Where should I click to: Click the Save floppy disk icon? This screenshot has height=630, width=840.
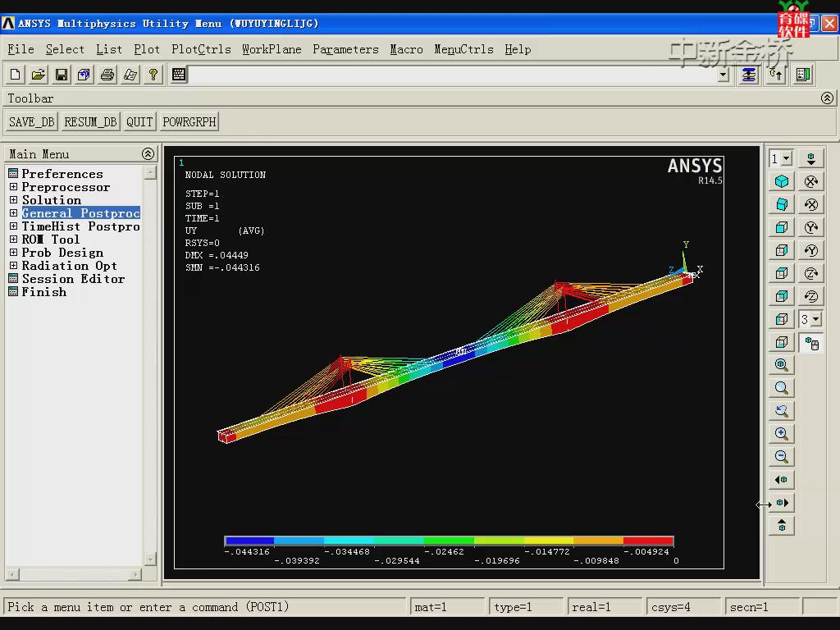62,75
